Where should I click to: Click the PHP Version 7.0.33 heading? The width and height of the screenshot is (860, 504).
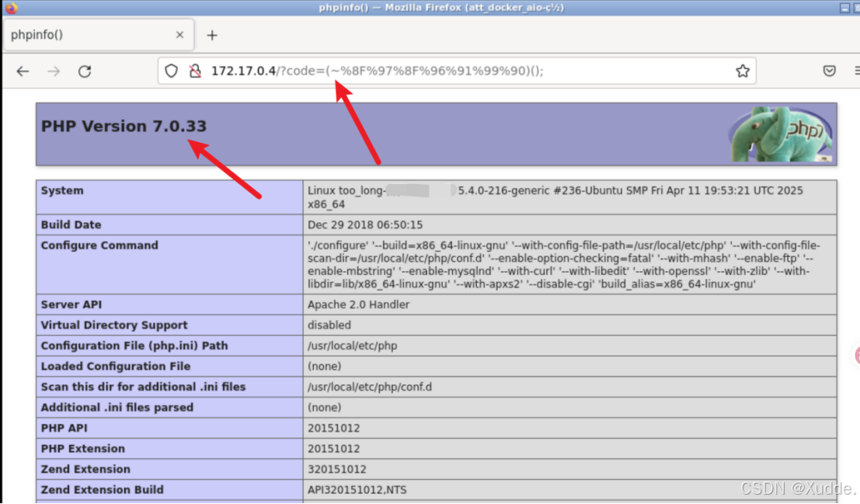pos(124,126)
